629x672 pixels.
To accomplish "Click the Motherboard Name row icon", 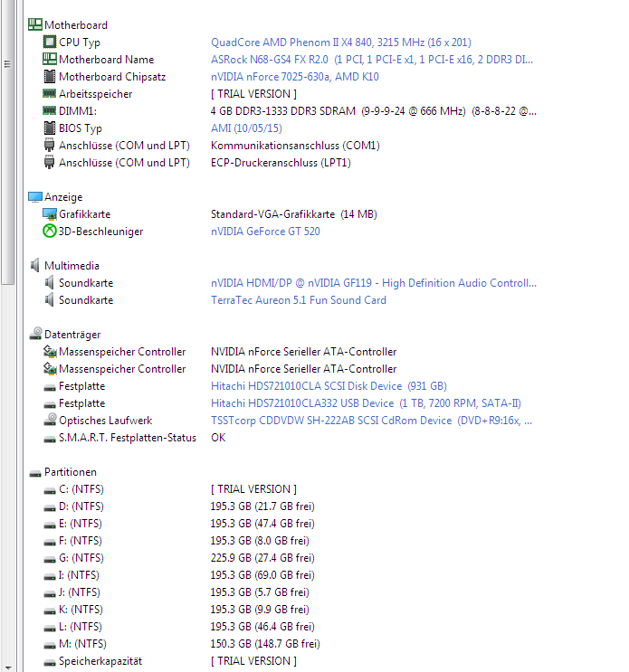I will click(x=50, y=59).
